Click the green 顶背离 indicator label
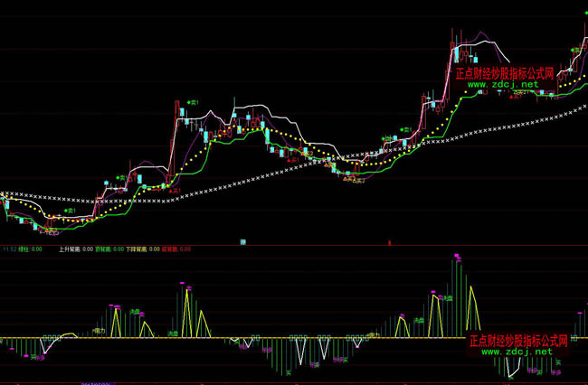This screenshot has width=588, height=385. (101, 247)
